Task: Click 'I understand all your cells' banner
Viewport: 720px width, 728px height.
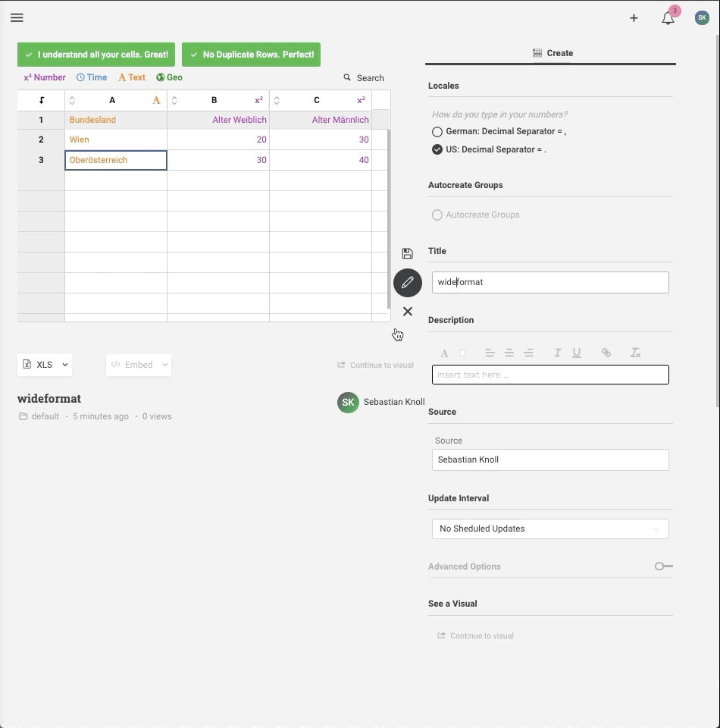Action: (x=96, y=55)
